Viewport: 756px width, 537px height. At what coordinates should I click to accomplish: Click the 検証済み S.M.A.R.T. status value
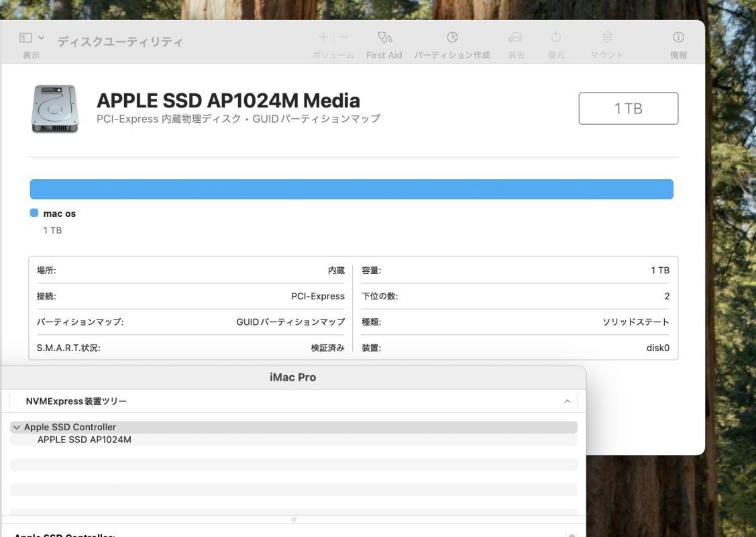[328, 348]
